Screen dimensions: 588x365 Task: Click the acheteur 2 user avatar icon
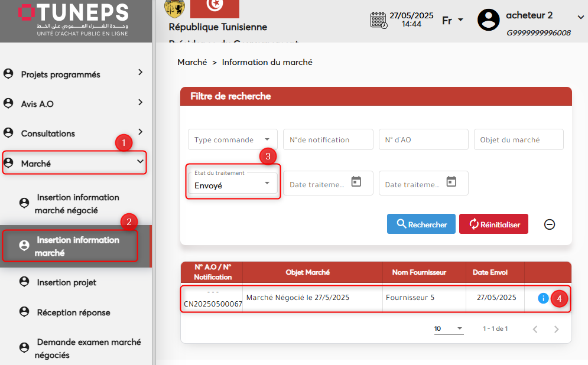tap(489, 20)
